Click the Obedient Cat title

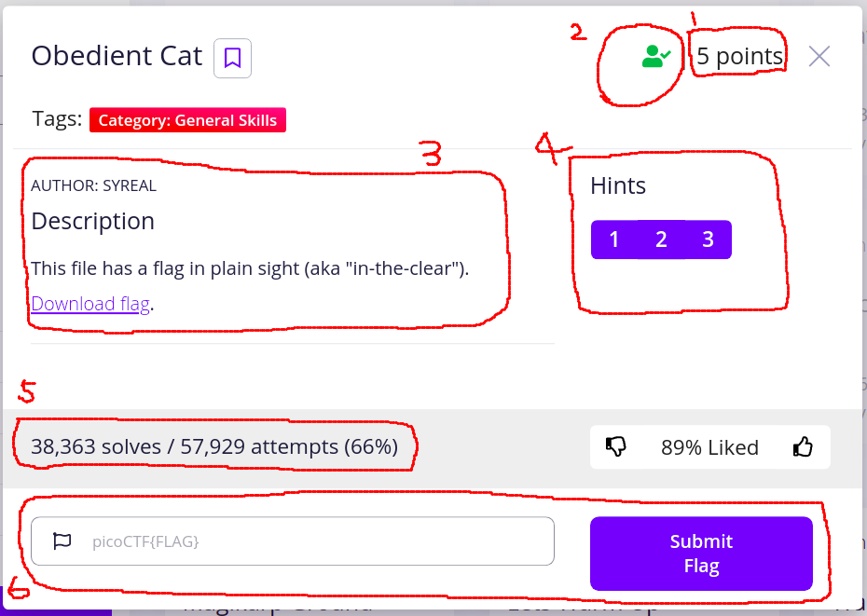[x=117, y=56]
